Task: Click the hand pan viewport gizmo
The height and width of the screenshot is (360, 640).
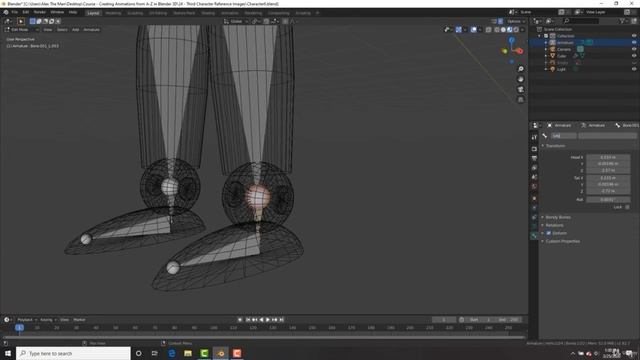Action: [x=520, y=79]
